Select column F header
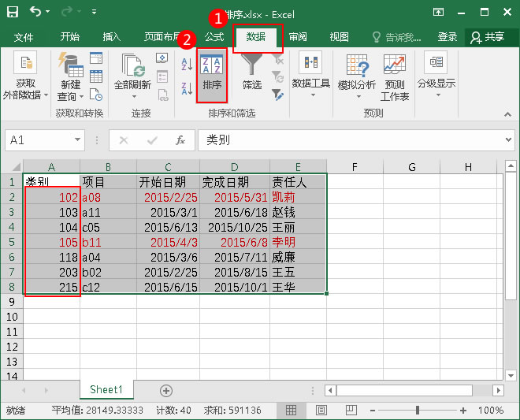520x420 pixels. coord(355,167)
